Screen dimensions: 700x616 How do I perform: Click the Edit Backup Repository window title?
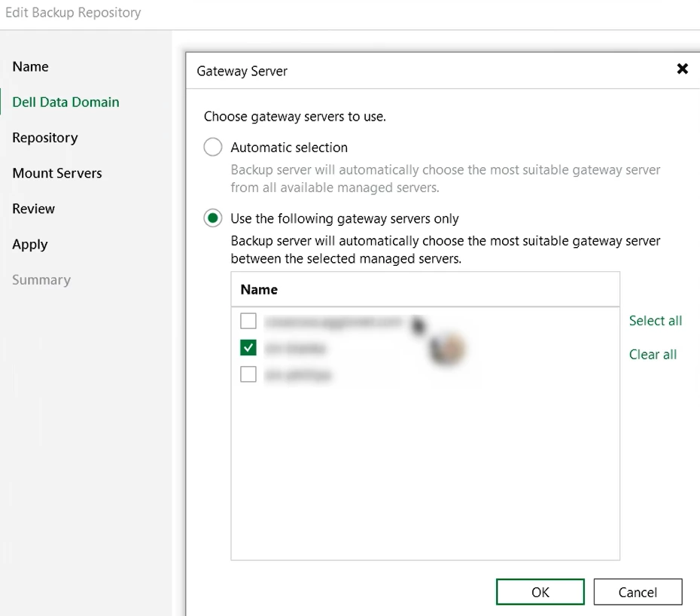click(73, 13)
